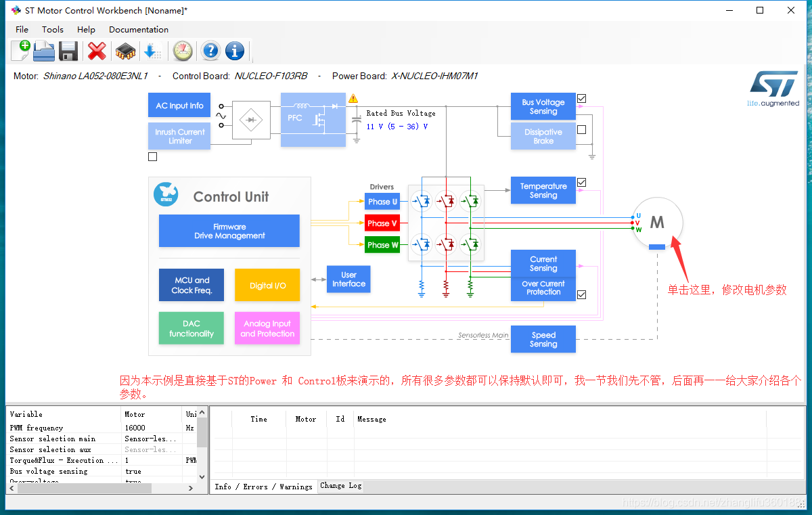Open the Current Sensing block
Viewport: 812px width, 515px height.
543,264
